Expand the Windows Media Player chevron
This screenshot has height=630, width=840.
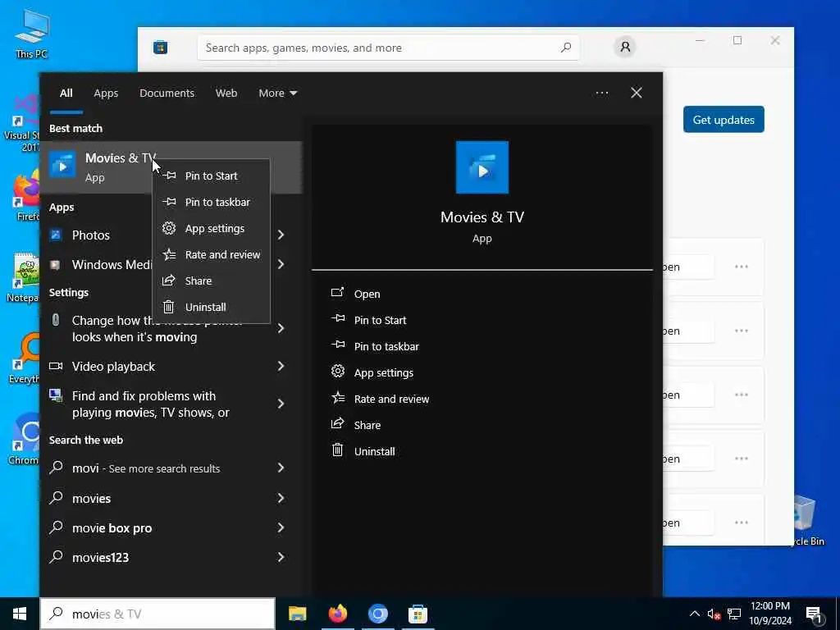click(x=281, y=264)
